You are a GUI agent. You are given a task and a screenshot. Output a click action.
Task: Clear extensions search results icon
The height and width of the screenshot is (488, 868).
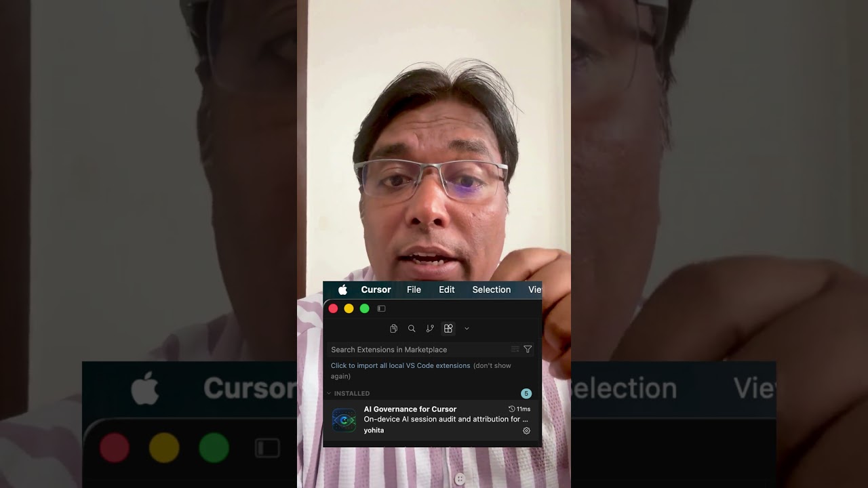515,349
